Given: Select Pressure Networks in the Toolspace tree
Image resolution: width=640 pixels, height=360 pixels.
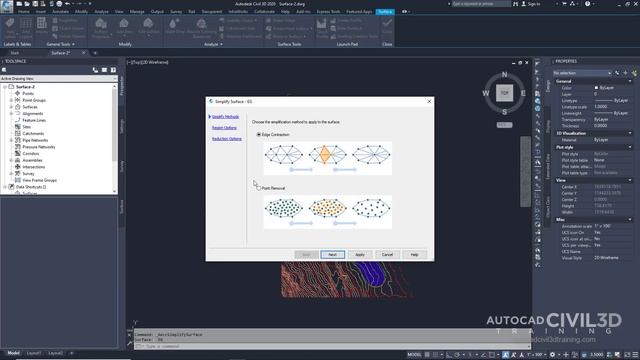Looking at the screenshot, I should point(38,147).
